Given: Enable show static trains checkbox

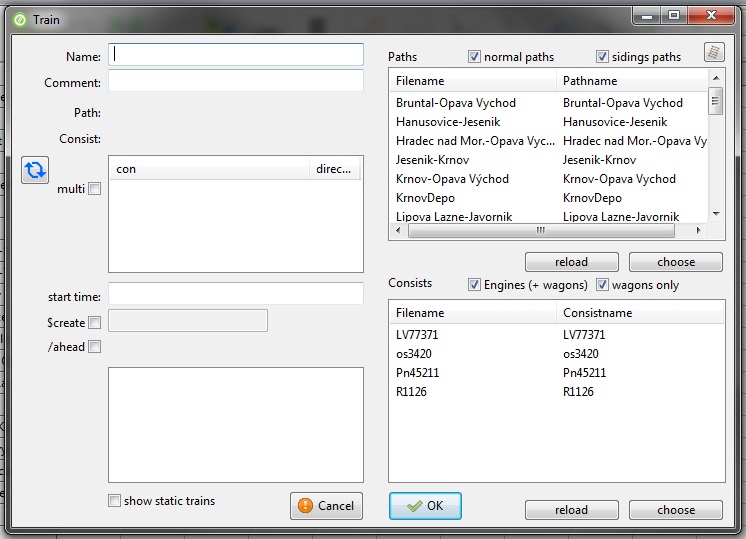Looking at the screenshot, I should coord(115,501).
